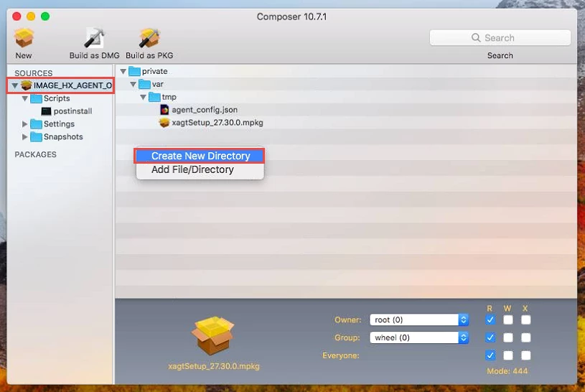
Task: Enable Group write permission checkbox
Action: pyautogui.click(x=508, y=338)
